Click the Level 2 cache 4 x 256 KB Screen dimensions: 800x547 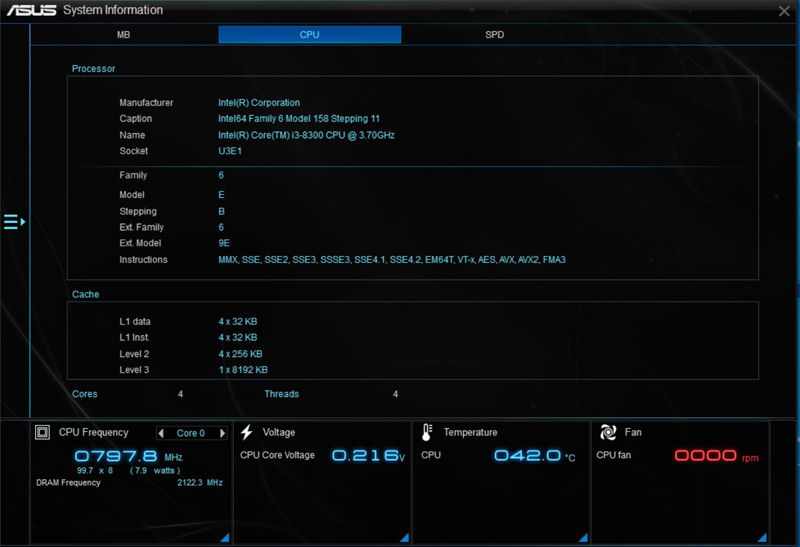(240, 354)
